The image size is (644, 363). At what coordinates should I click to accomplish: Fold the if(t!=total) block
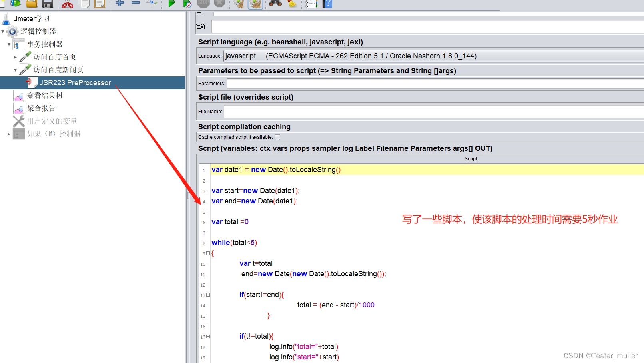pos(208,337)
